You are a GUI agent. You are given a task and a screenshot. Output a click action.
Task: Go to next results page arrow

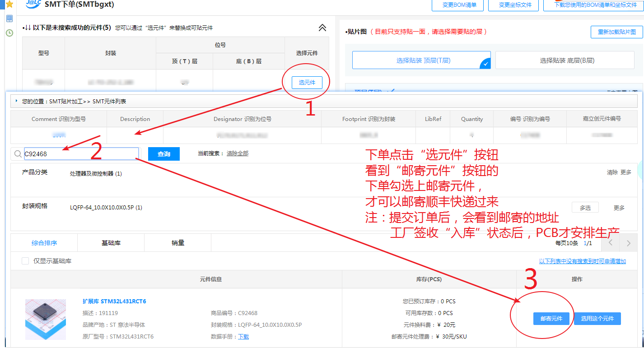628,243
